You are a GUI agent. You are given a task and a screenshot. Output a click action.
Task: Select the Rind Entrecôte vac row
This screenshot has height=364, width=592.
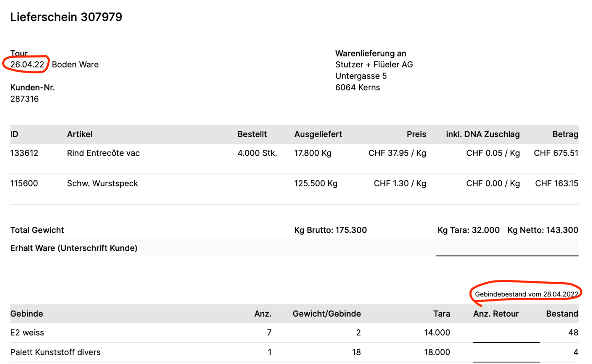(x=103, y=153)
